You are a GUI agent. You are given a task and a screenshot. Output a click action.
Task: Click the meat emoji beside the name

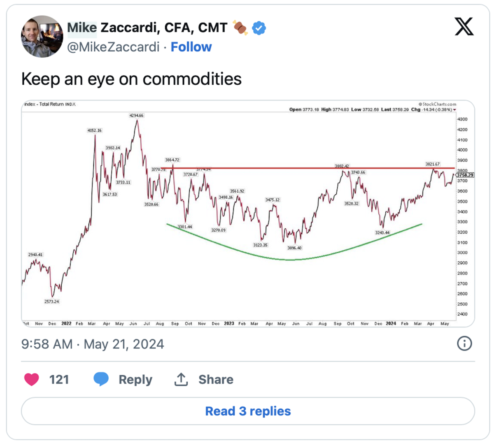pyautogui.click(x=240, y=28)
